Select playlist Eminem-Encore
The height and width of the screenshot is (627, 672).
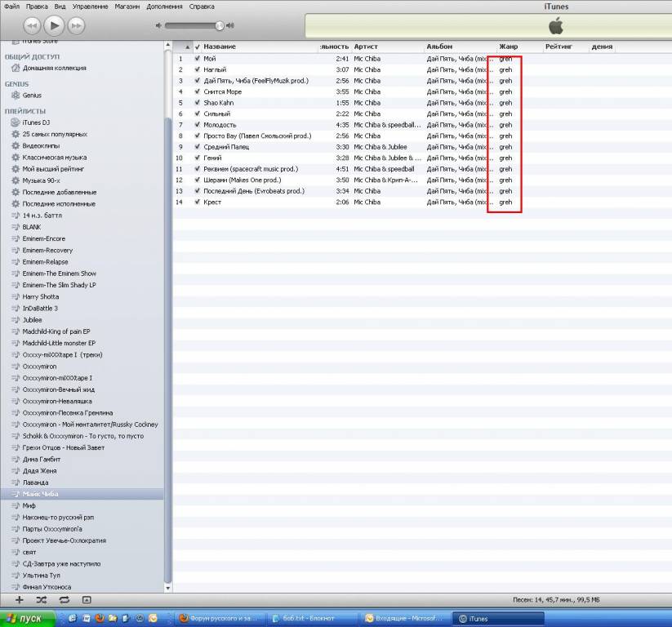point(44,238)
